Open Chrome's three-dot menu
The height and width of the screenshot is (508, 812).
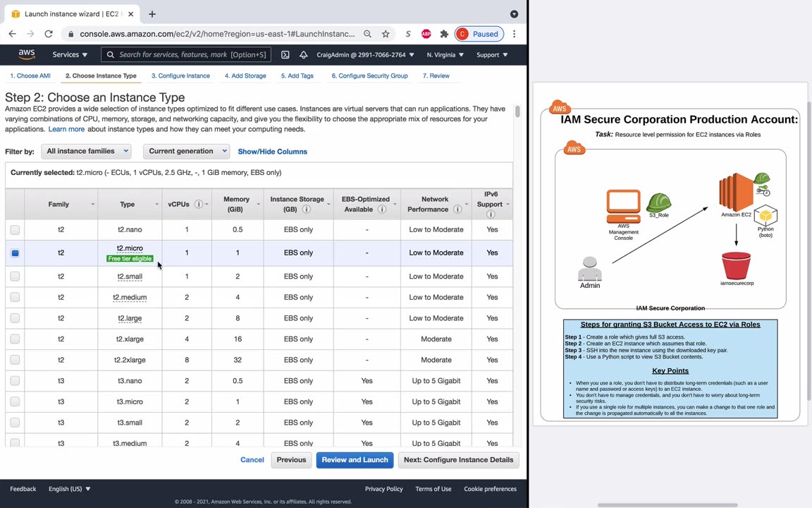pos(515,34)
